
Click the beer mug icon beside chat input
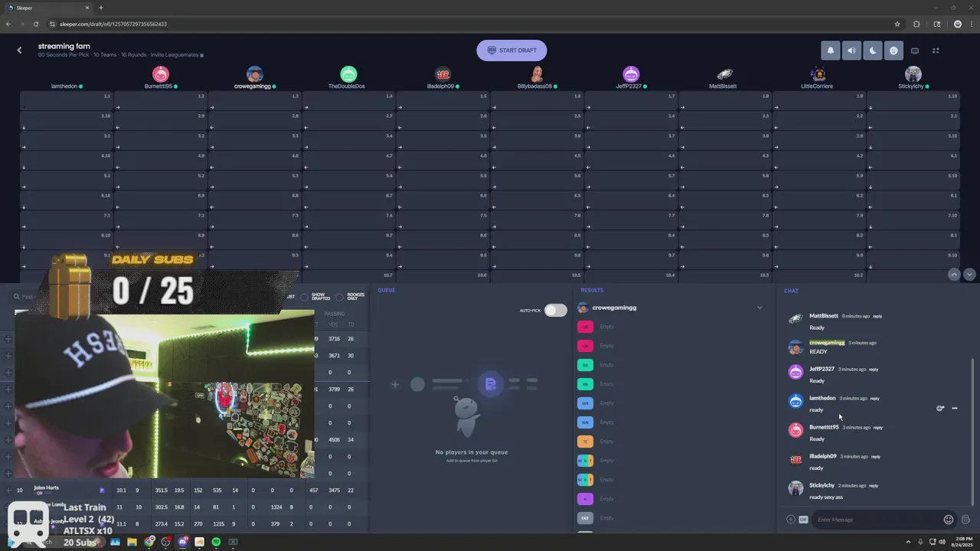[x=965, y=520]
